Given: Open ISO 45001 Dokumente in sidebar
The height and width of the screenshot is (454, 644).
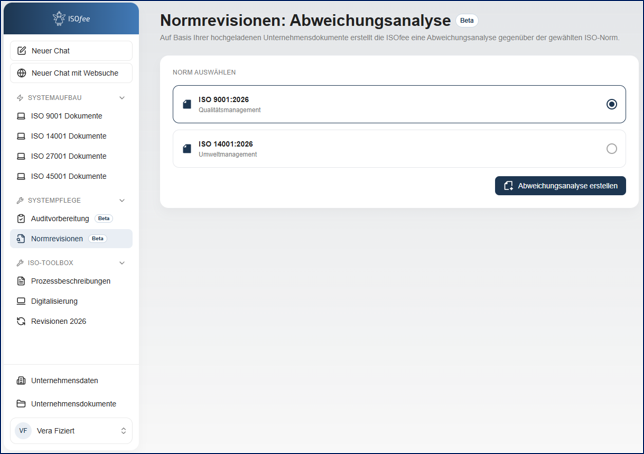Looking at the screenshot, I should (71, 176).
